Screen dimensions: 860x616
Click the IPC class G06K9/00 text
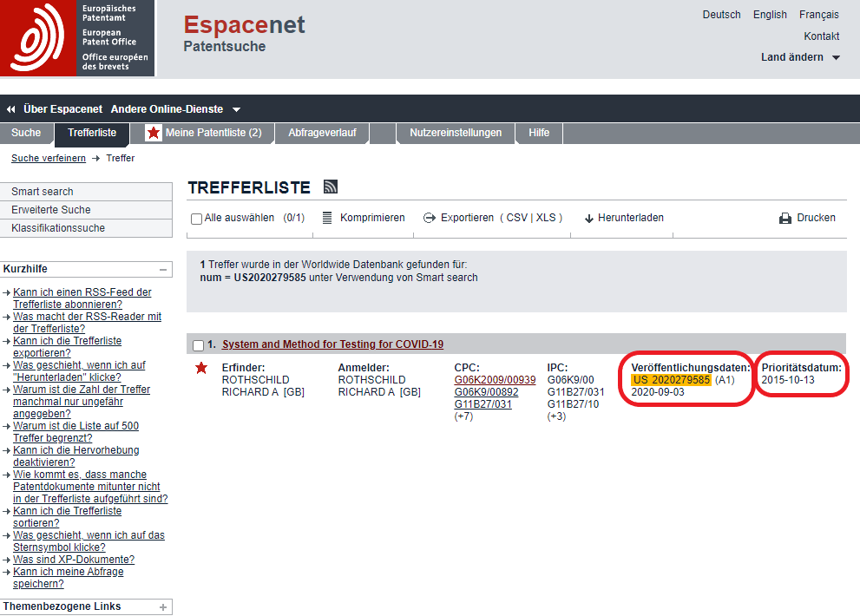pyautogui.click(x=570, y=380)
